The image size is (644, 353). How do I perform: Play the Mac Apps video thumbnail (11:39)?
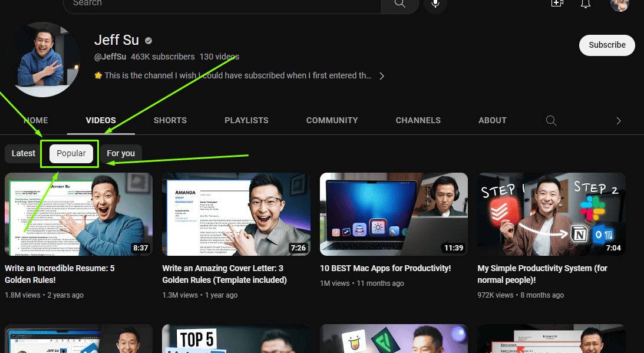(394, 214)
